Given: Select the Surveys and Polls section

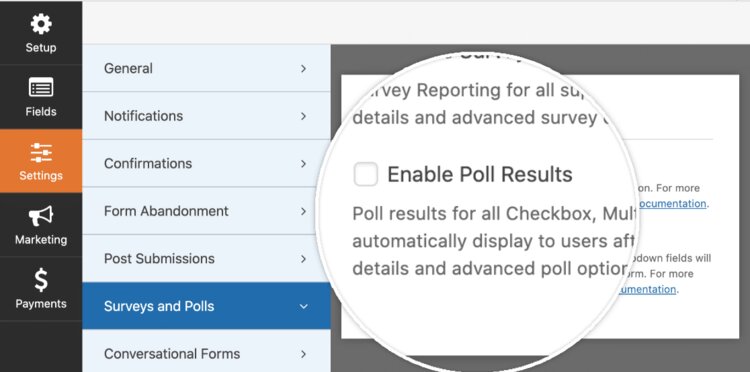Looking at the screenshot, I should click(x=206, y=306).
